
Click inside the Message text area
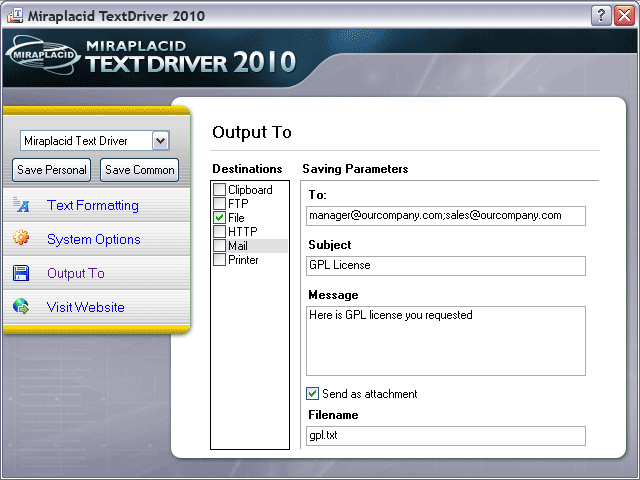(x=446, y=341)
